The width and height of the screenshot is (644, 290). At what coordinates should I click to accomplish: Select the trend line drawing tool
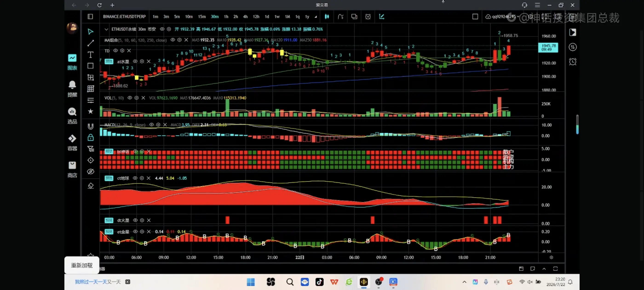[90, 43]
